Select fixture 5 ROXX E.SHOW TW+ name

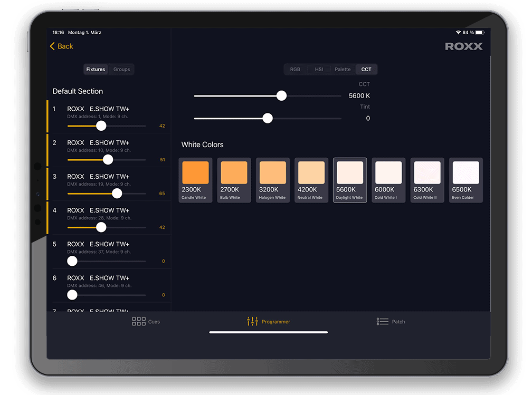pos(98,244)
